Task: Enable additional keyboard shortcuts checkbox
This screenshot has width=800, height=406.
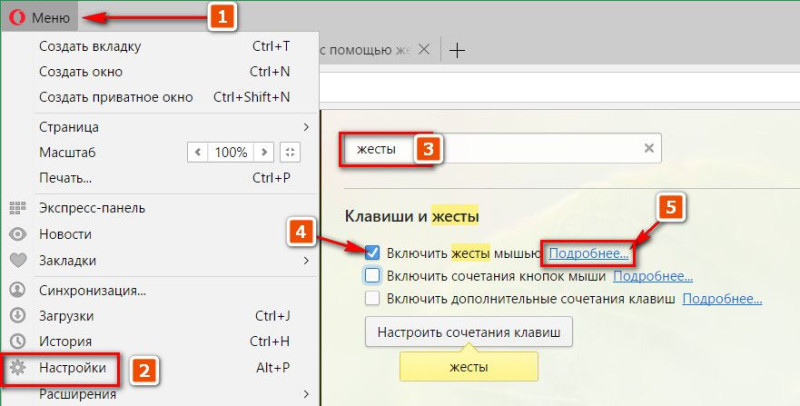Action: click(x=372, y=298)
